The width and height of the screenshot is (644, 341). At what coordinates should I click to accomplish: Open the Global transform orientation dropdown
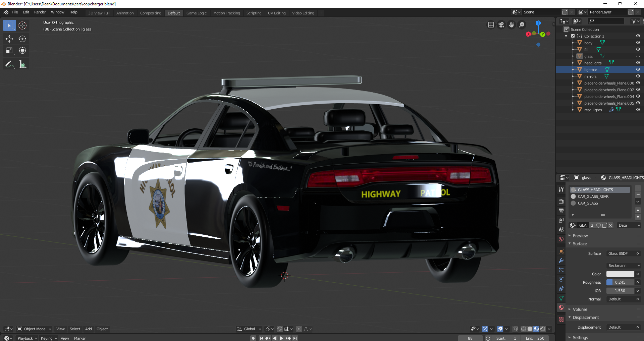[x=249, y=329]
